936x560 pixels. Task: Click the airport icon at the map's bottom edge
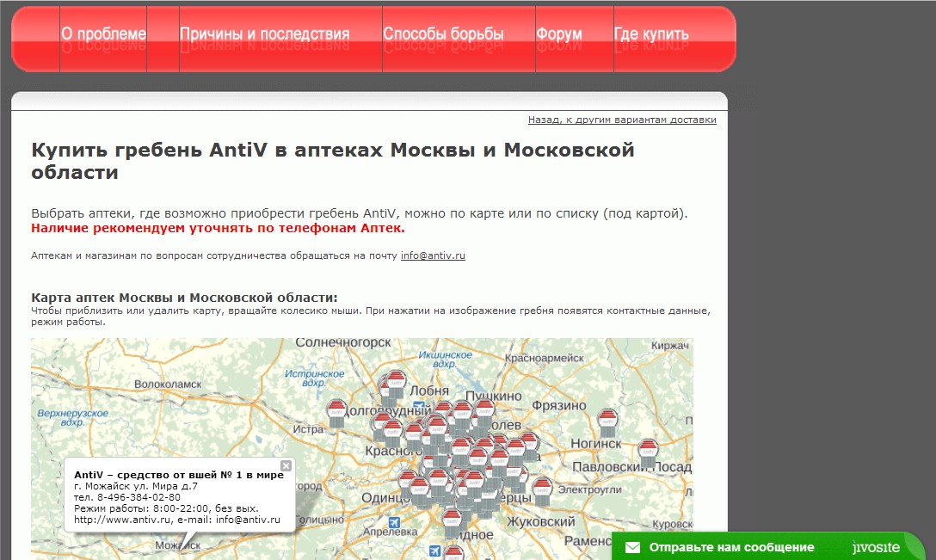click(435, 551)
